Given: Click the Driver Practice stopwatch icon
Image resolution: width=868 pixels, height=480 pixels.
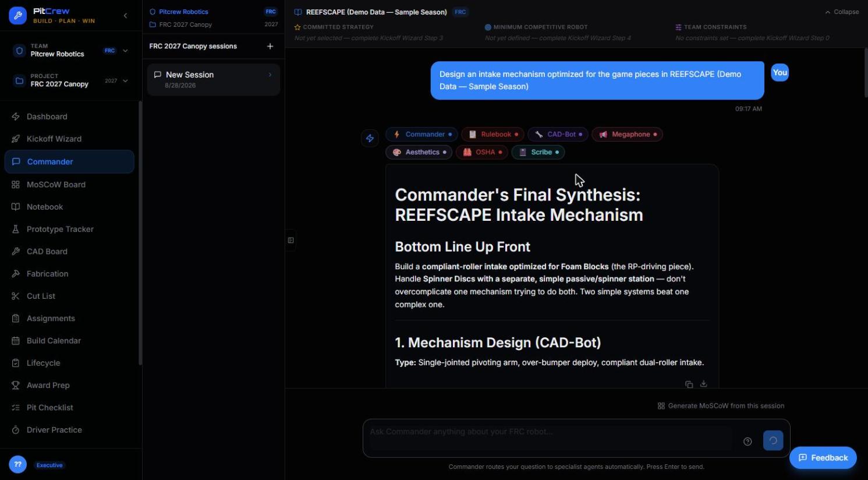Looking at the screenshot, I should pyautogui.click(x=16, y=430).
